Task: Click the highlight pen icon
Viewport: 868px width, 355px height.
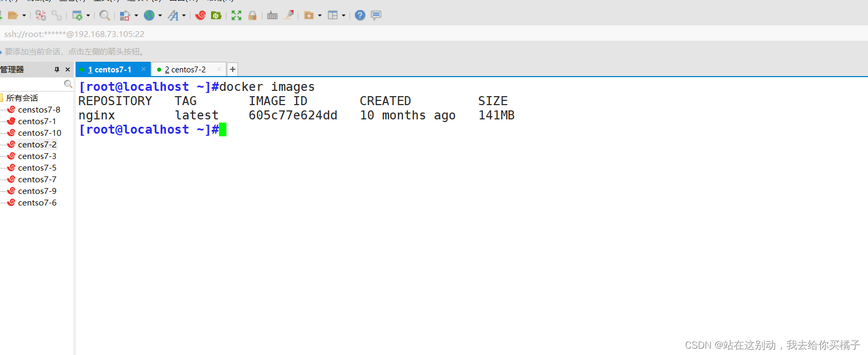Action: (x=288, y=15)
